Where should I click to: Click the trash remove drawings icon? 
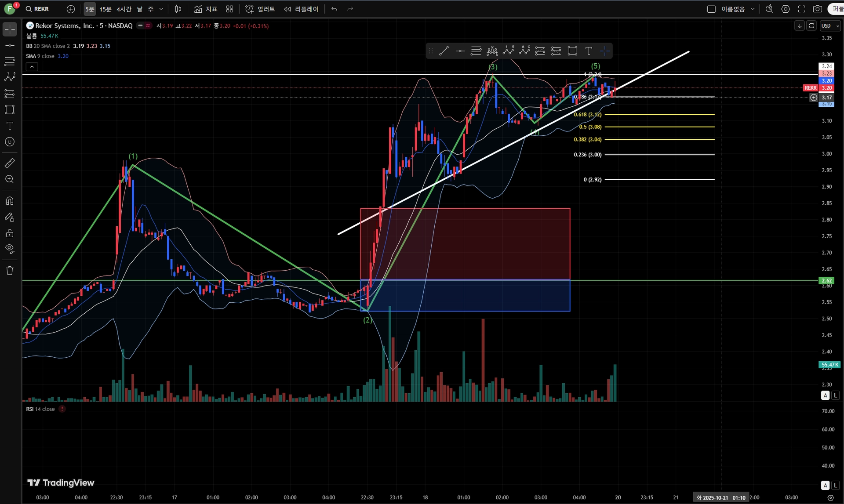click(x=10, y=271)
